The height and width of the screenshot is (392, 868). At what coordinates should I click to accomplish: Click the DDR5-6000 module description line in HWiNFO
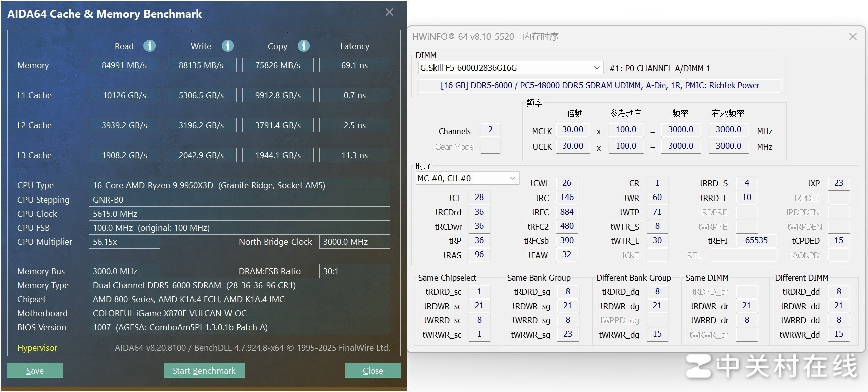[600, 85]
